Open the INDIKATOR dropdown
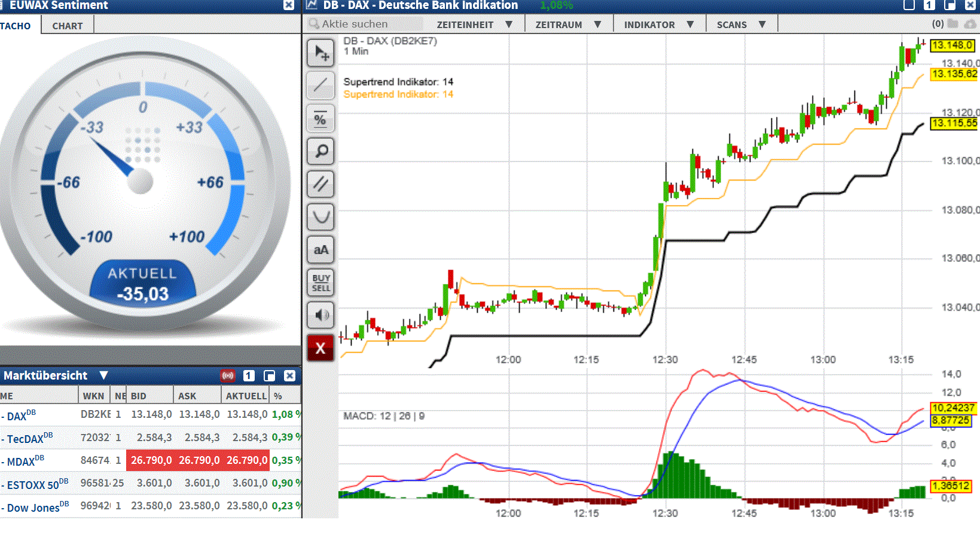 point(659,24)
